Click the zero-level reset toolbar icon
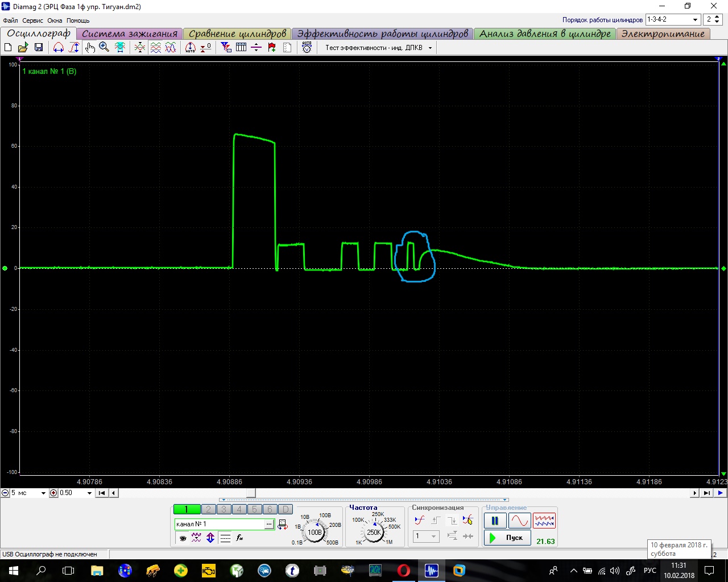Viewport: 728px width, 582px height. (206, 48)
